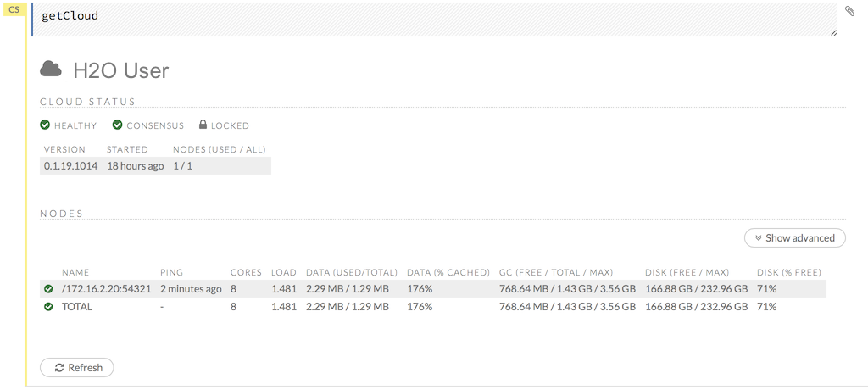868x390 pixels.
Task: Click the input cell resize handle
Action: (833, 32)
